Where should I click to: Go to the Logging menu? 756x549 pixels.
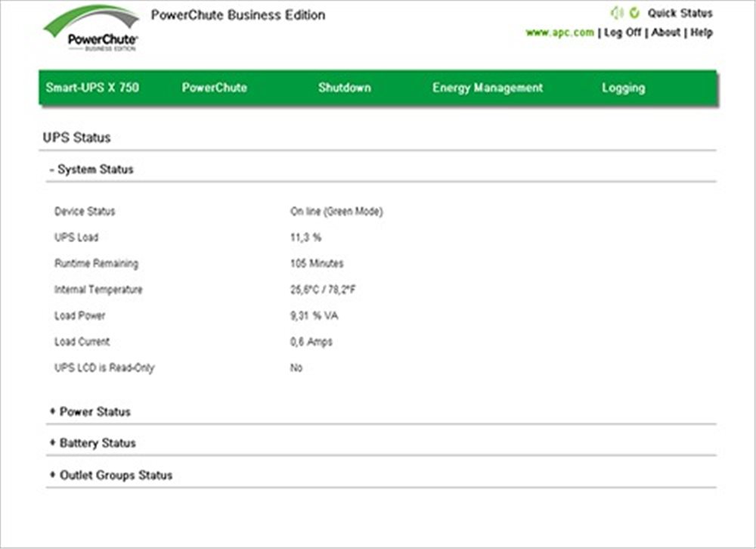(623, 88)
